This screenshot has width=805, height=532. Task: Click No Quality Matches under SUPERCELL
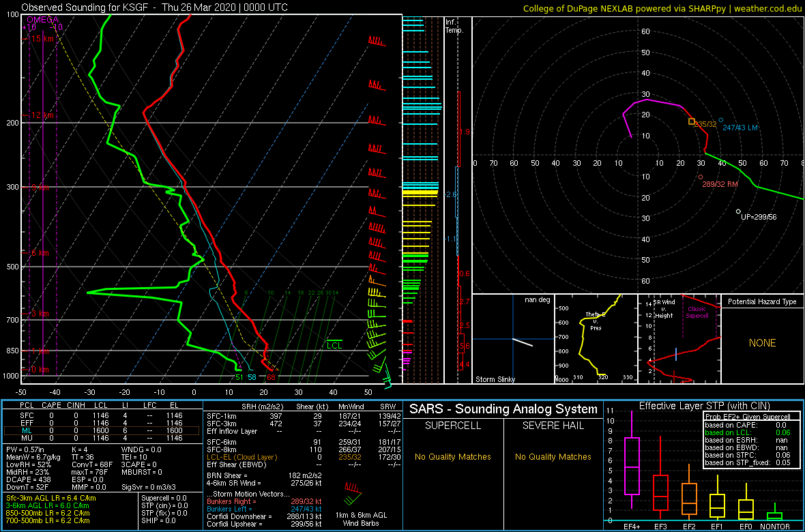[453, 456]
